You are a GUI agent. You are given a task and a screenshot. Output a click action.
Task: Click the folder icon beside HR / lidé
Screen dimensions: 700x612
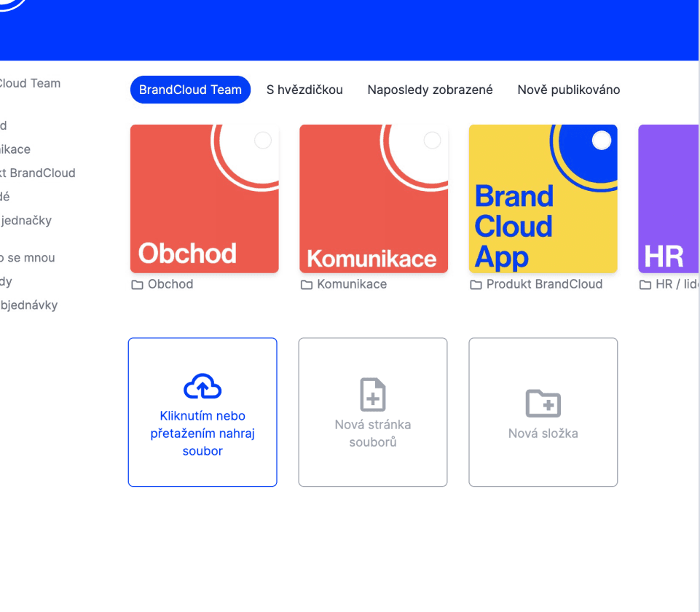tap(645, 284)
